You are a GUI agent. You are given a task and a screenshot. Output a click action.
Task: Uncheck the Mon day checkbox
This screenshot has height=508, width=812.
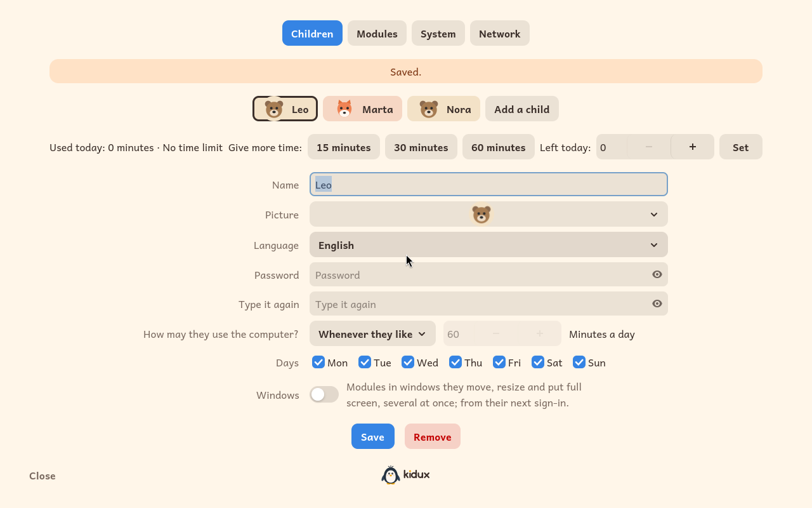tap(318, 362)
